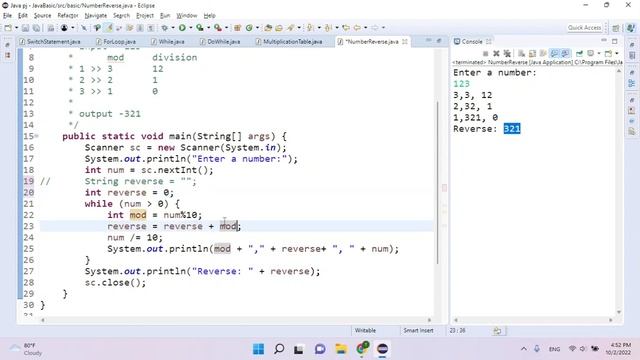Switch to the ForLoop.java tab
The image size is (640, 360).
tap(116, 42)
